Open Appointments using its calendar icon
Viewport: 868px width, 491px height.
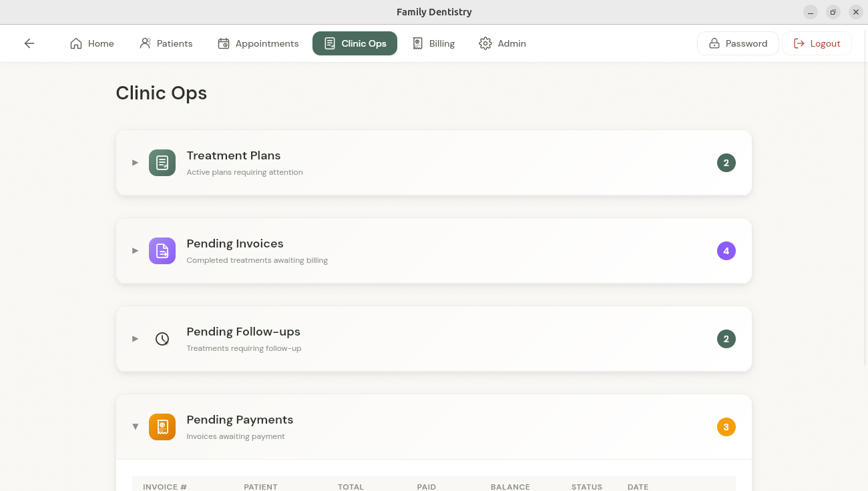click(224, 43)
